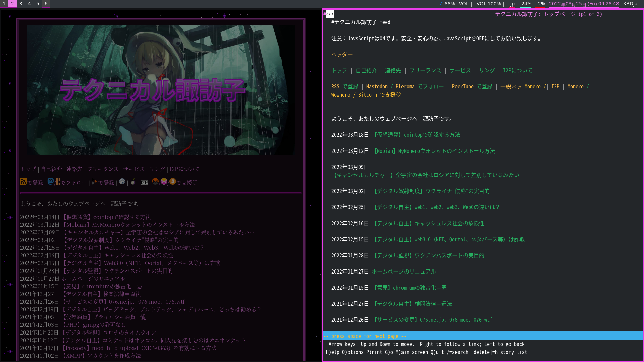Switch to workspace 4
644x362 pixels.
click(29, 4)
